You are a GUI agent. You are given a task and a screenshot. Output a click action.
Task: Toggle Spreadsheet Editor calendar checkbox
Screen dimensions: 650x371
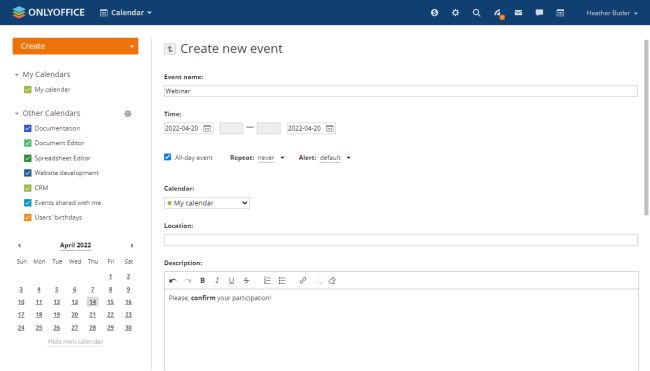point(28,158)
